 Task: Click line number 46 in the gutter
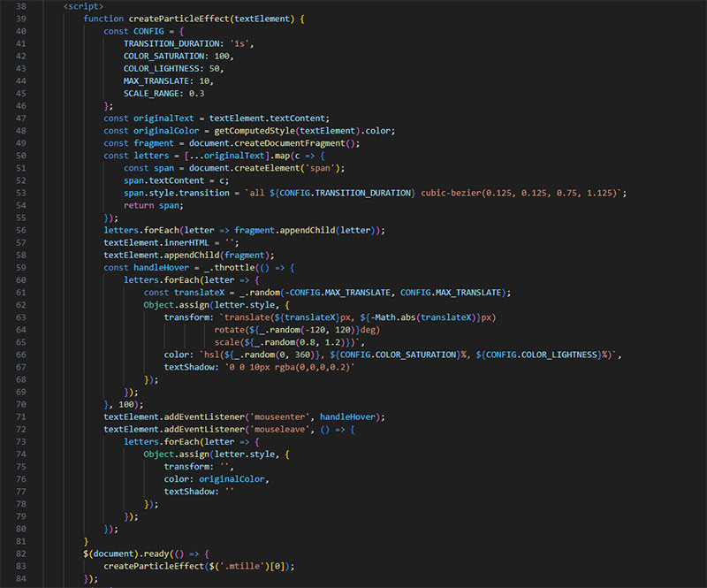click(21, 106)
